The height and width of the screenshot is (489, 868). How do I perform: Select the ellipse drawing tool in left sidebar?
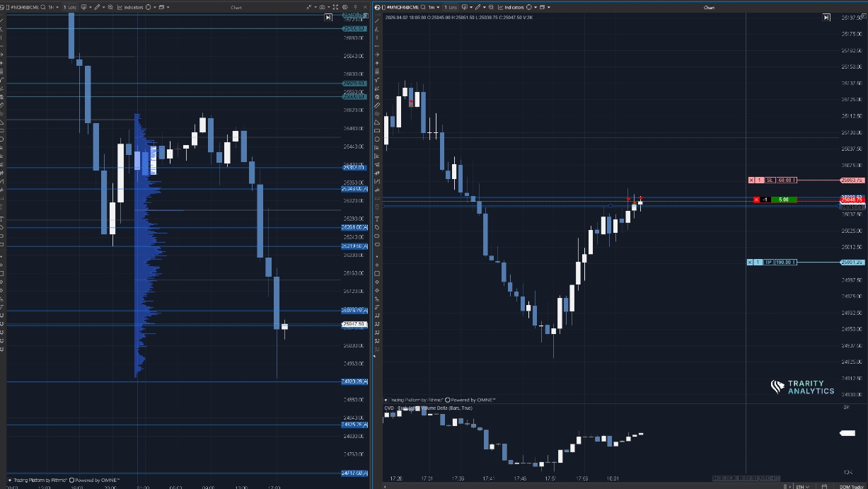[x=2, y=139]
